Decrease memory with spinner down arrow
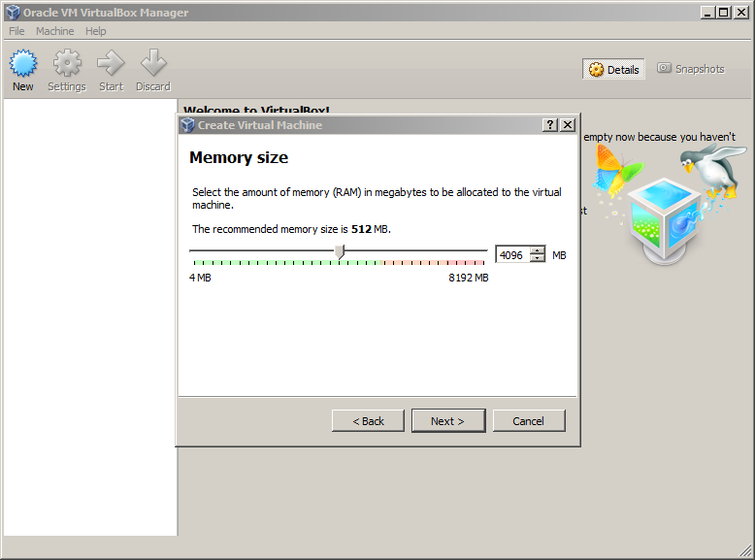The height and width of the screenshot is (560, 755). click(x=537, y=258)
